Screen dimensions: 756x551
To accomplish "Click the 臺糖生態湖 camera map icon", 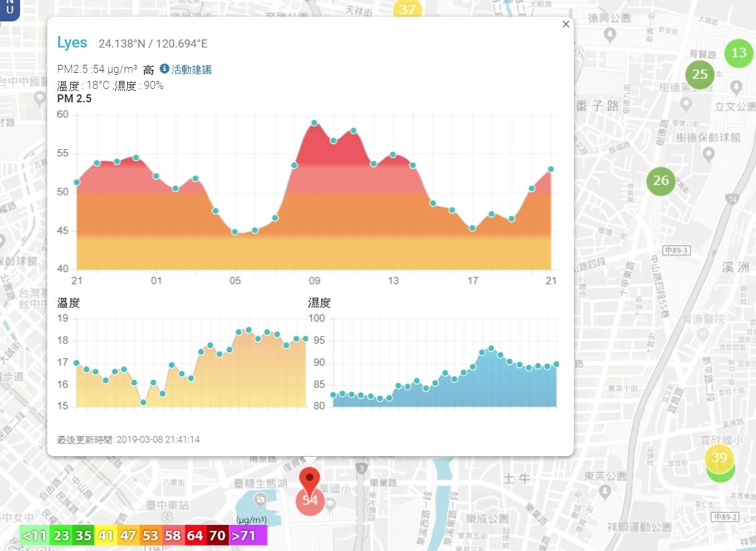I will click(x=261, y=500).
